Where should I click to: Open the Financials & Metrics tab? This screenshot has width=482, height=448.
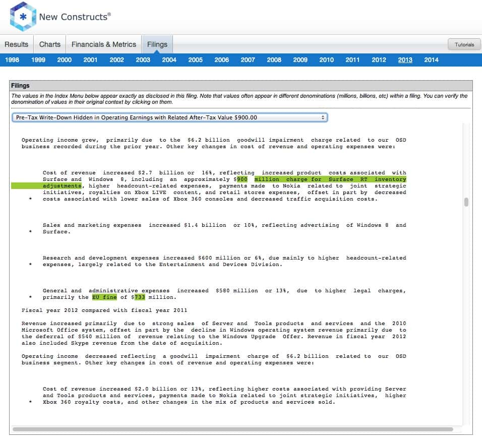[103, 44]
